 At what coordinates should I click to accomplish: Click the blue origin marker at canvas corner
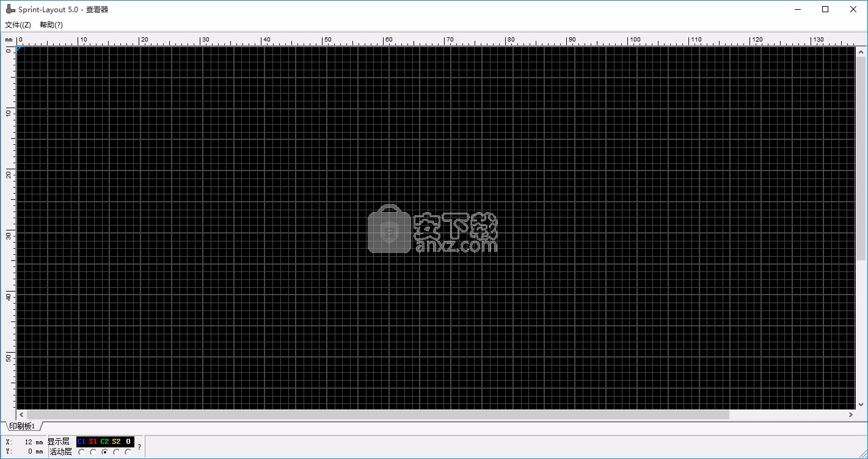pos(19,48)
